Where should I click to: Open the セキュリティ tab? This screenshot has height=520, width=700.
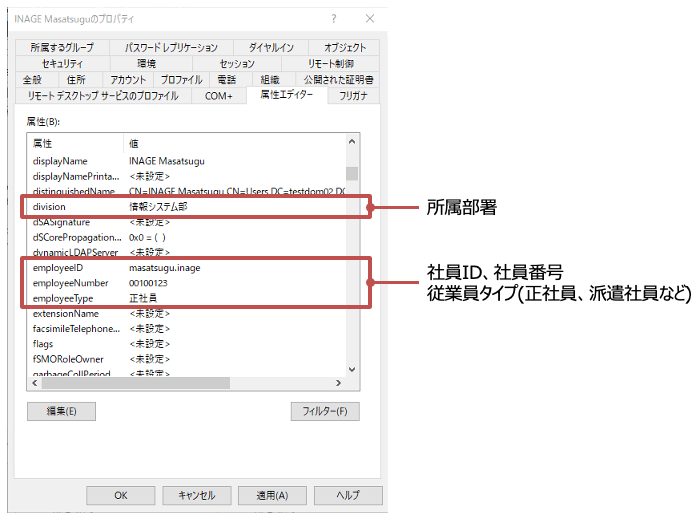coord(62,63)
